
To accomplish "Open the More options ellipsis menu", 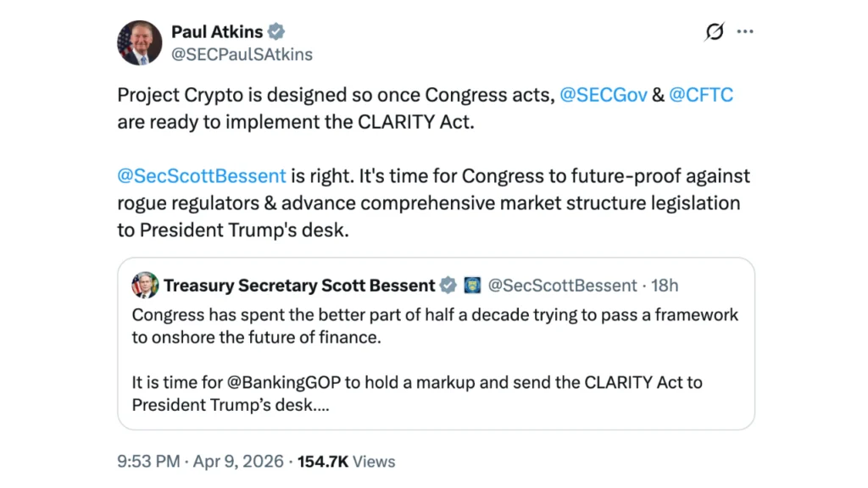I will (746, 31).
